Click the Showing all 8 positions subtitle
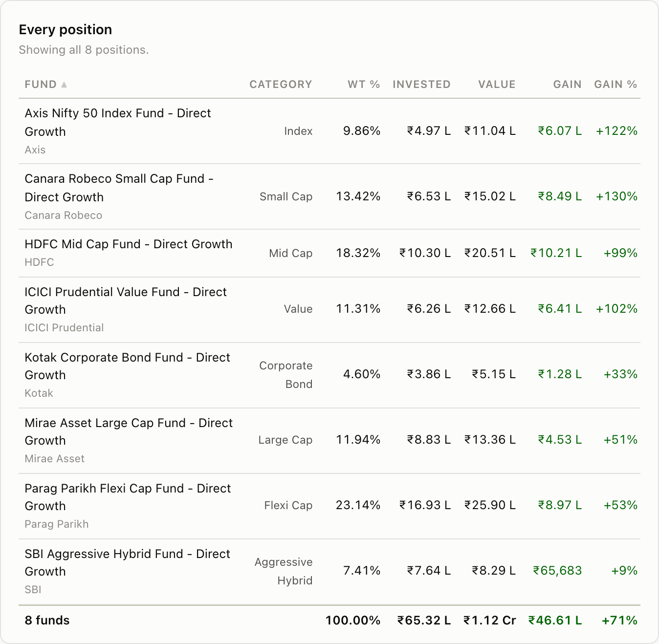659x644 pixels. pyautogui.click(x=84, y=50)
